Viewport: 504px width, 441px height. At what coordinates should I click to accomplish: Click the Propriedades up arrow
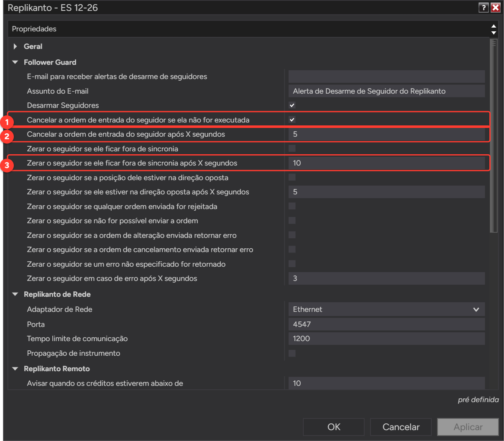tap(494, 26)
